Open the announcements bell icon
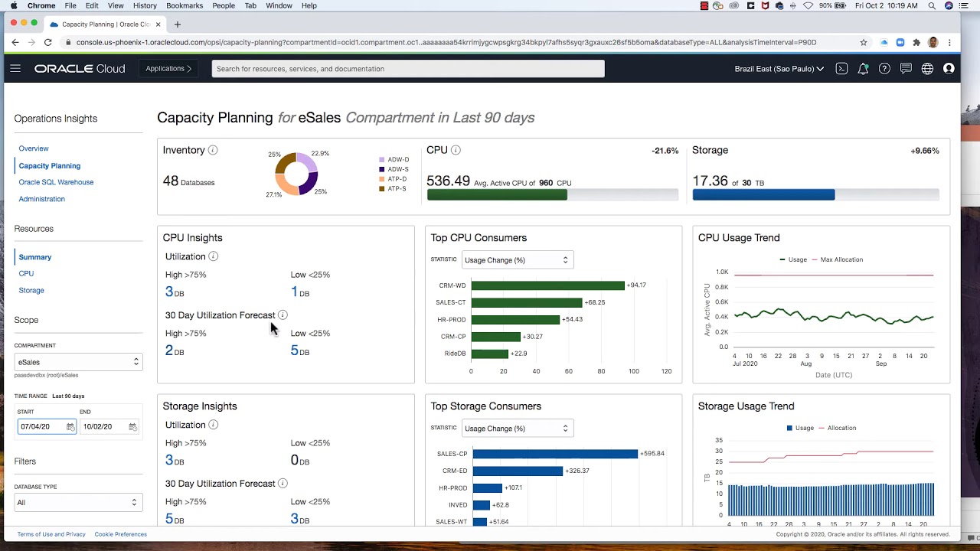The width and height of the screenshot is (980, 551). pyautogui.click(x=863, y=68)
